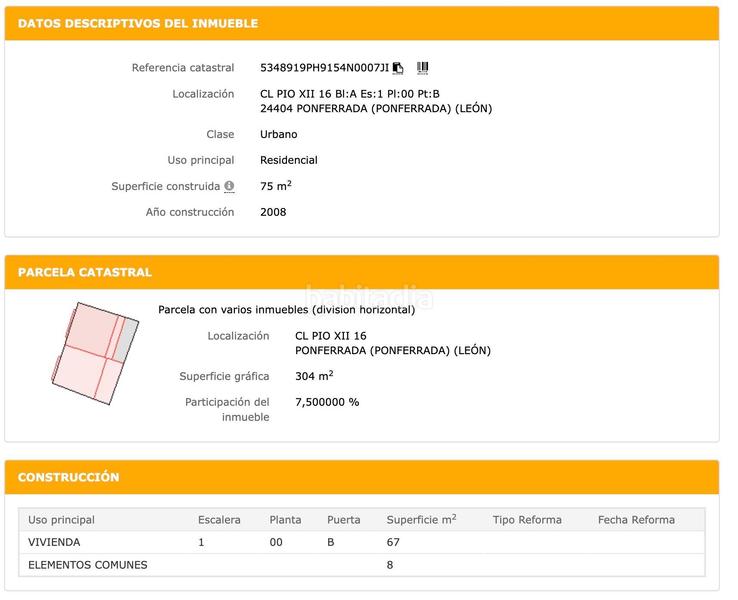Click the Uso principal column header
The height and width of the screenshot is (600, 738).
pyautogui.click(x=61, y=520)
